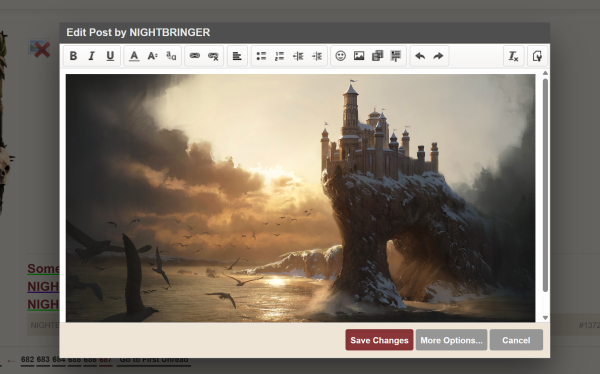The height and width of the screenshot is (374, 600).
Task: Redo the last edit
Action: (438, 56)
